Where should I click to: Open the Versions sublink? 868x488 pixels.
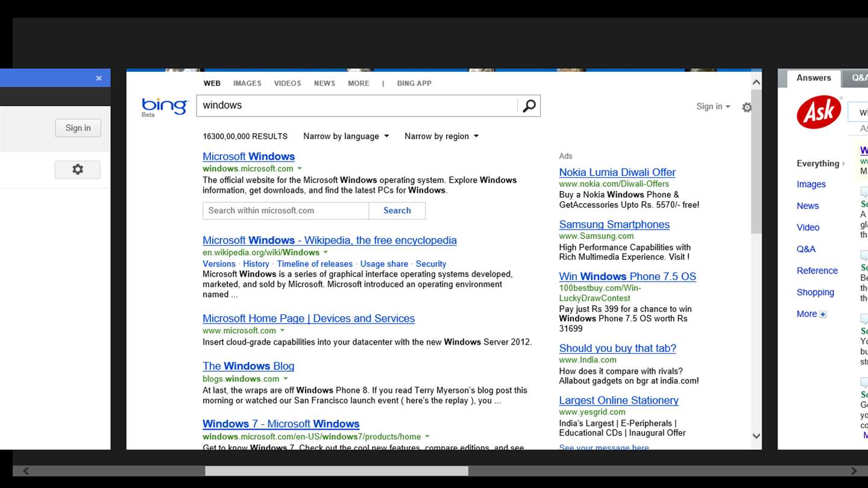click(219, 264)
